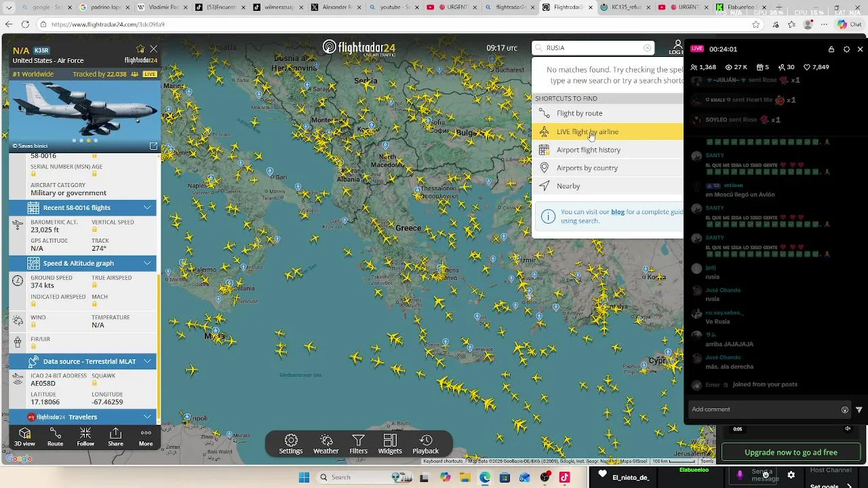
Task: Switch to the Vladimir browser tab
Action: (x=163, y=7)
